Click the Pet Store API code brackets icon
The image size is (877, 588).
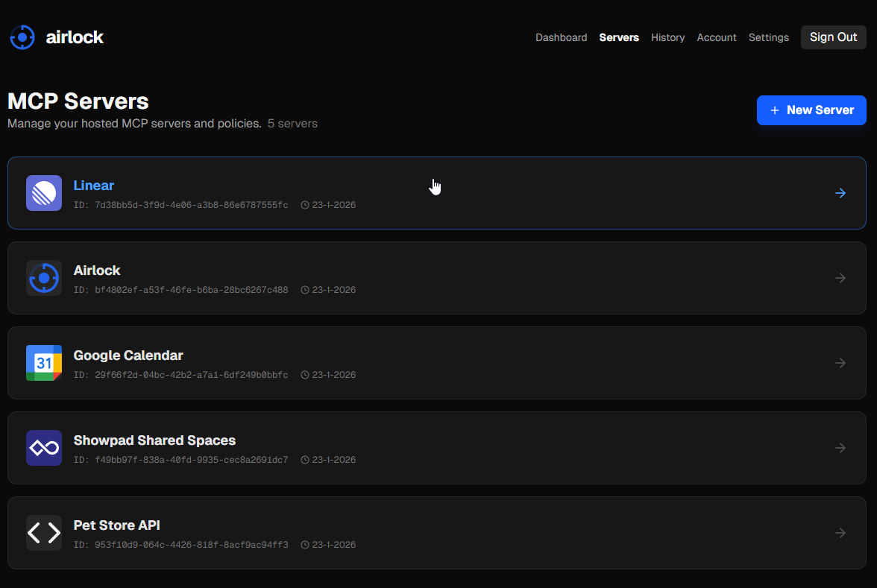43,533
